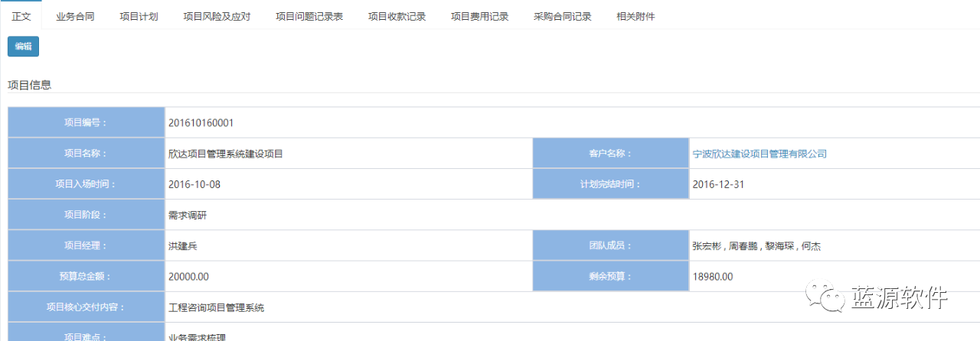Open the 业务合同 tab

click(x=75, y=16)
